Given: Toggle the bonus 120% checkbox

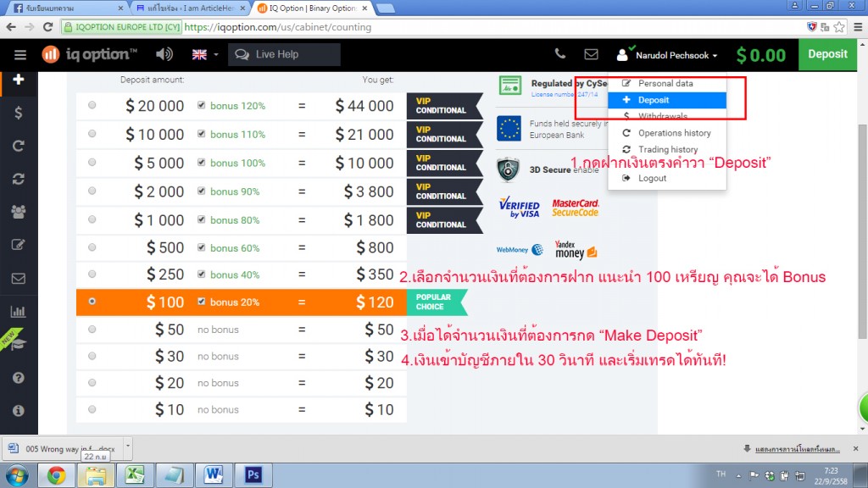Looking at the screenshot, I should pos(202,105).
